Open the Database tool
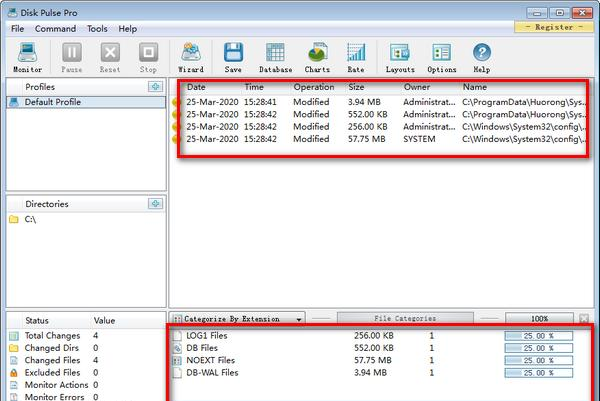Screen dimensions: 600x401 click(x=276, y=57)
